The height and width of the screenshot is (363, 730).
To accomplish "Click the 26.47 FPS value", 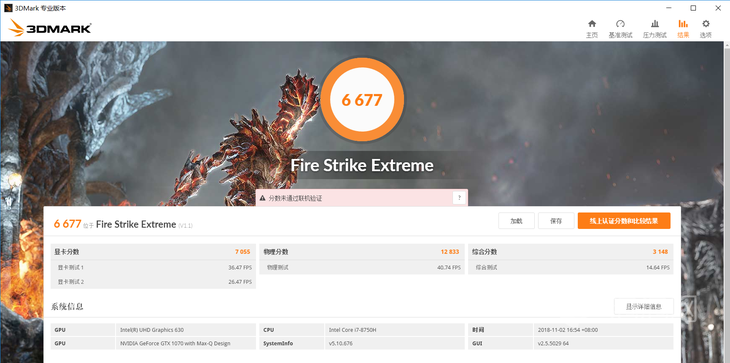I will [x=240, y=282].
